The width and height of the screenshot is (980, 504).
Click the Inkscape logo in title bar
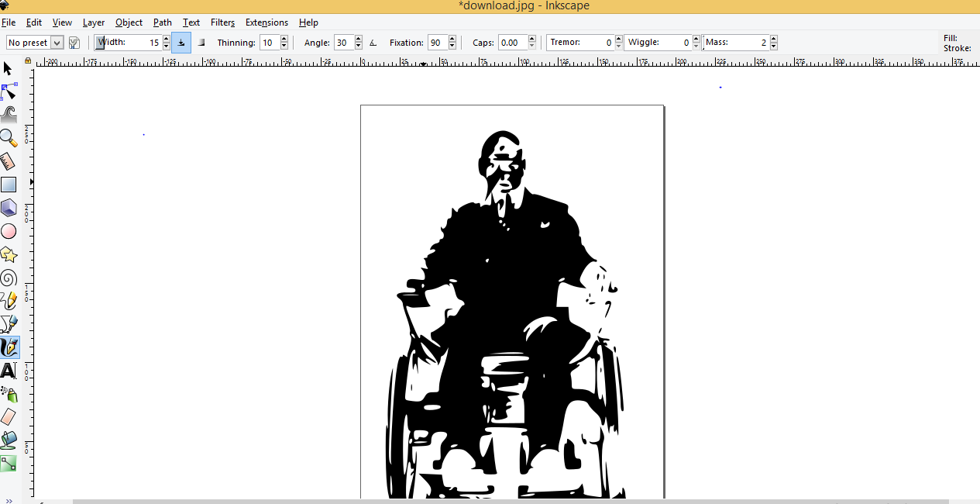pos(5,6)
